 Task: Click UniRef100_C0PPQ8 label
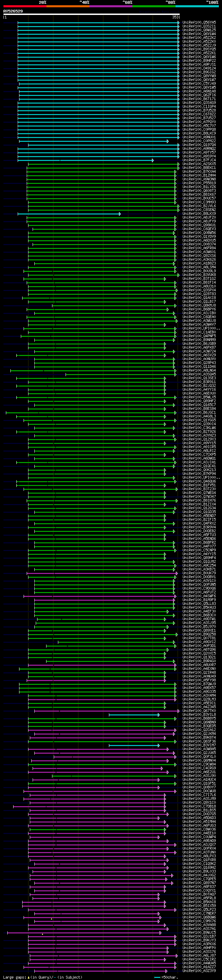(199, 129)
